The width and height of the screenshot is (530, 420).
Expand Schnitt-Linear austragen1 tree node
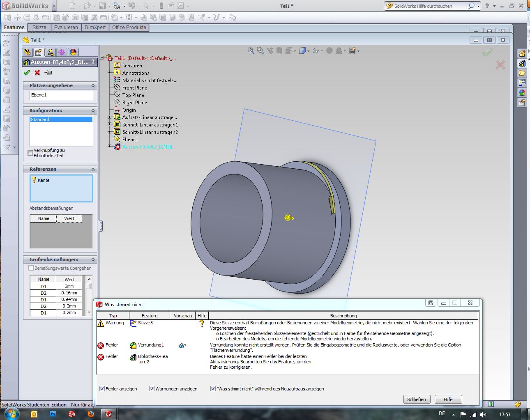click(x=110, y=124)
